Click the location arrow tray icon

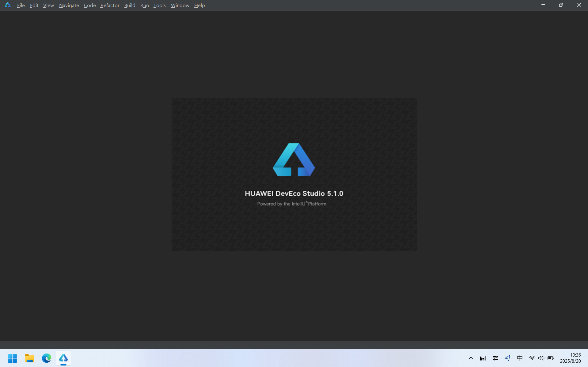507,358
